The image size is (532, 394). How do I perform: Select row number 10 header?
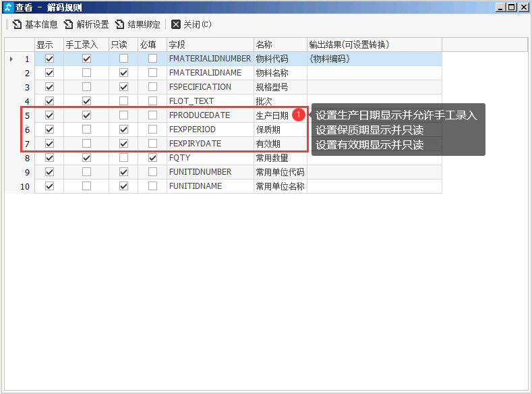coord(20,186)
